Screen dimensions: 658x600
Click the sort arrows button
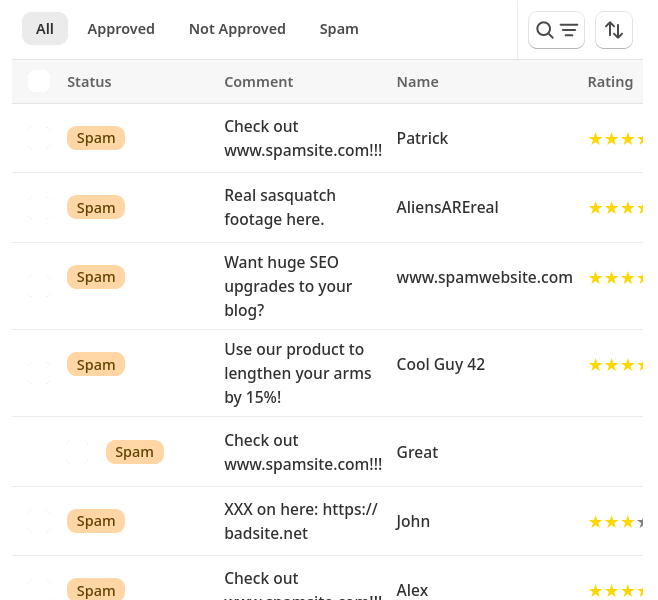[x=613, y=30]
